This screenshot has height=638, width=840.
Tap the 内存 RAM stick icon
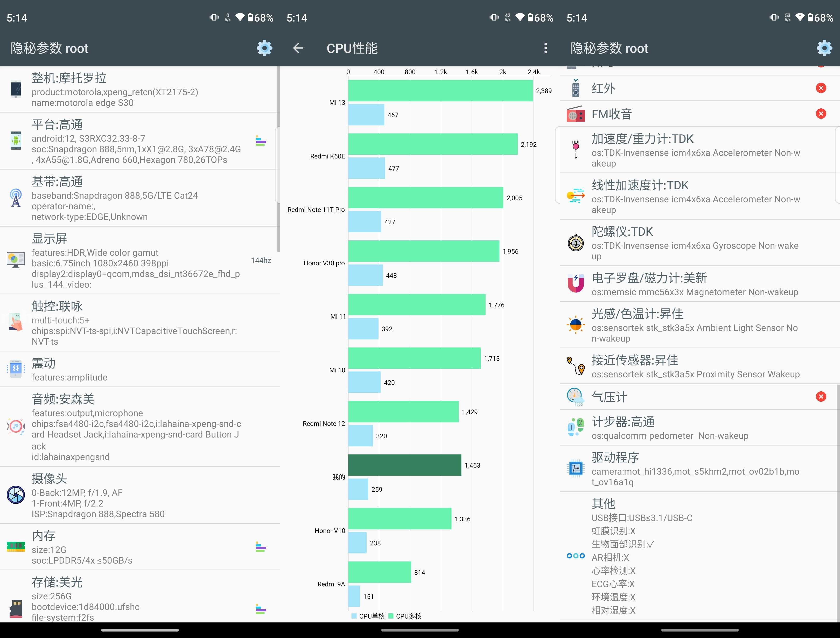pyautogui.click(x=16, y=546)
